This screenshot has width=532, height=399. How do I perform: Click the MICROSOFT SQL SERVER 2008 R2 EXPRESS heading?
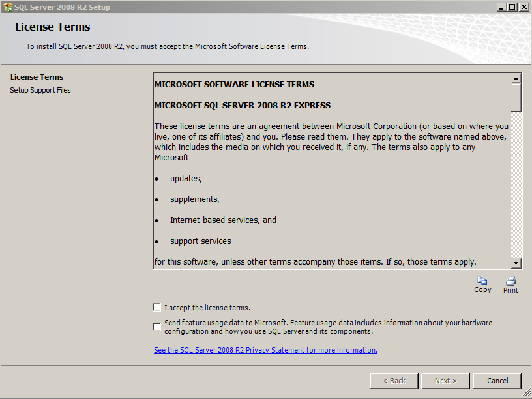click(x=243, y=105)
